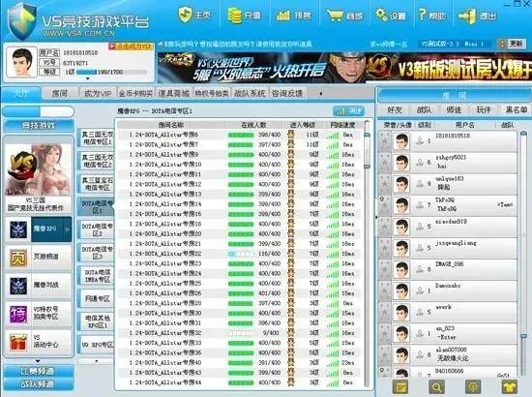
Task: Expand zone list dropdown arrow
Action: [97, 360]
